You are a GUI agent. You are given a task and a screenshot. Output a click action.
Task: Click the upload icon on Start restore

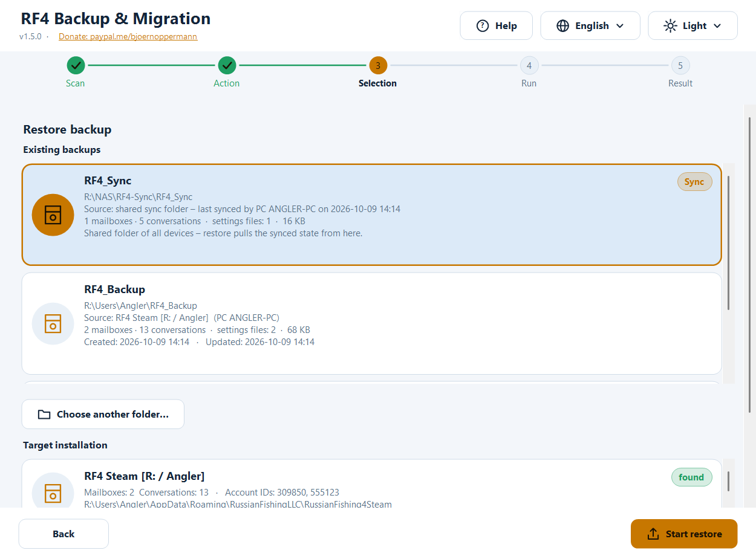coord(653,534)
